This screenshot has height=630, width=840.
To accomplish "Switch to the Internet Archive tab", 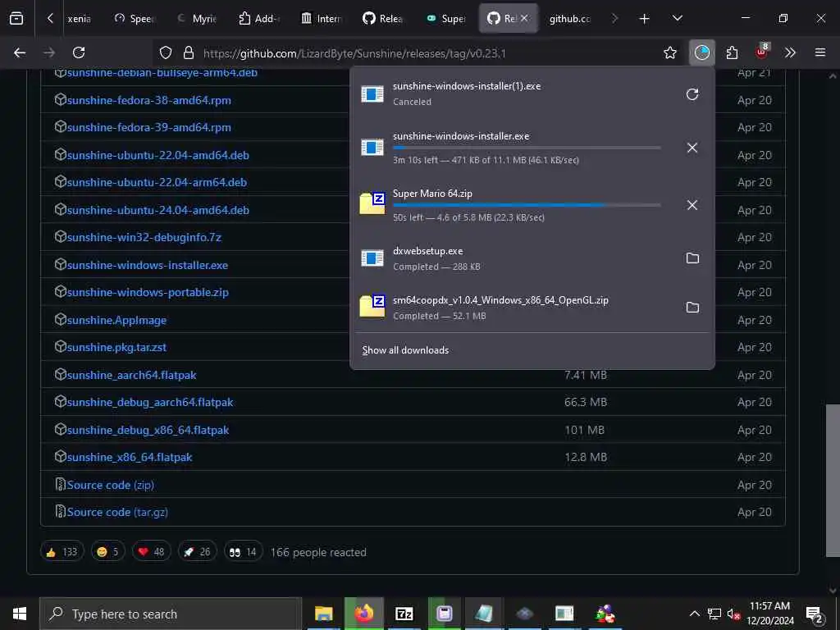I will [322, 19].
